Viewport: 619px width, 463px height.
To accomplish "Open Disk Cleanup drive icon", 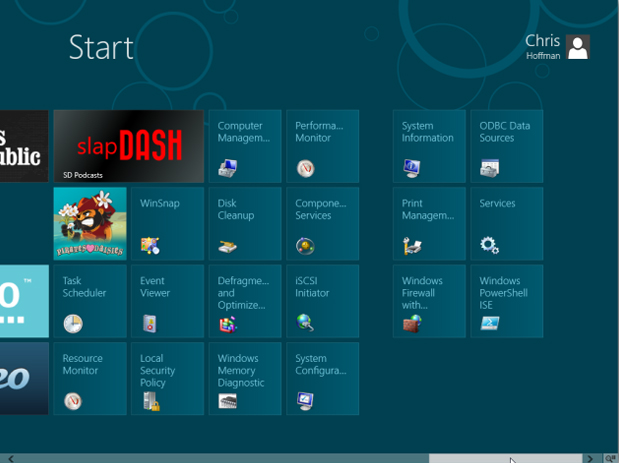I will click(x=228, y=247).
